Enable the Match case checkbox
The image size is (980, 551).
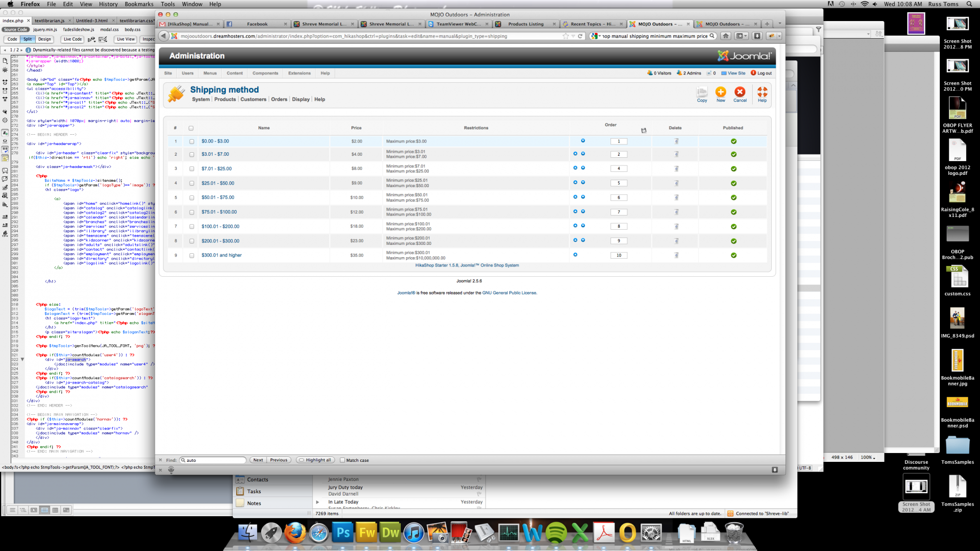[x=343, y=460]
